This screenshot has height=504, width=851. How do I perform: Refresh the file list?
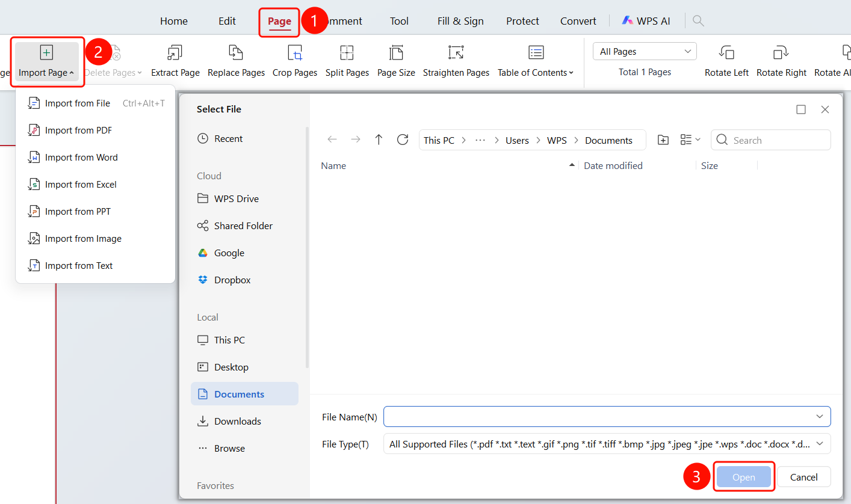point(403,140)
